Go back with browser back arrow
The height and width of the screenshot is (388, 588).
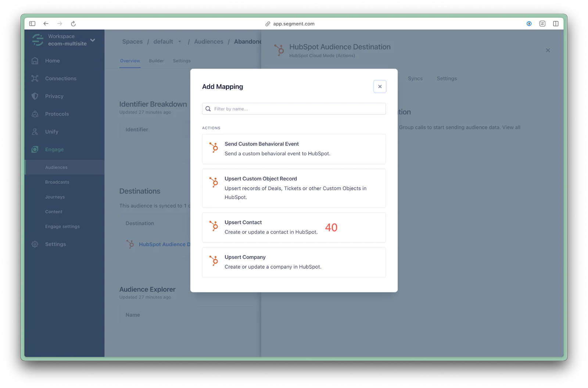click(46, 24)
